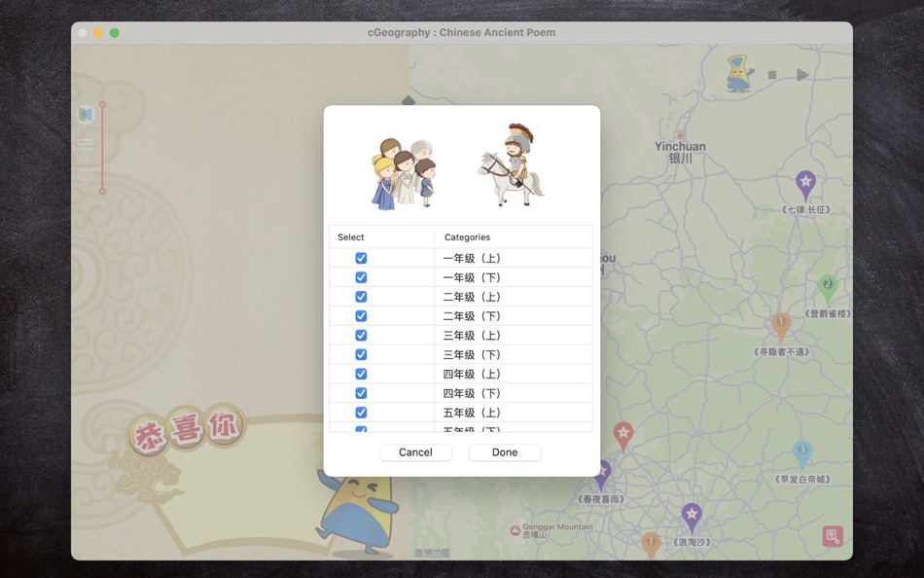Click the Done button
Screen dimensions: 924x578
tap(505, 452)
